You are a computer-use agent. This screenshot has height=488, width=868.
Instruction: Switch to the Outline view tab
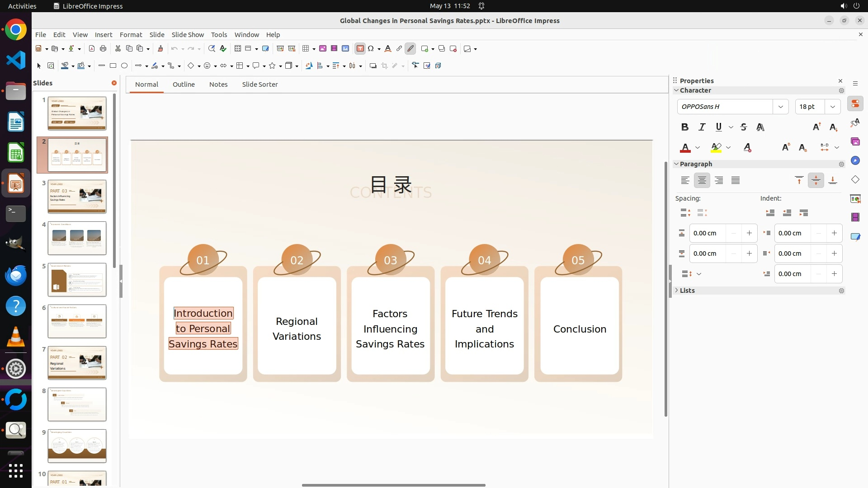coord(184,84)
